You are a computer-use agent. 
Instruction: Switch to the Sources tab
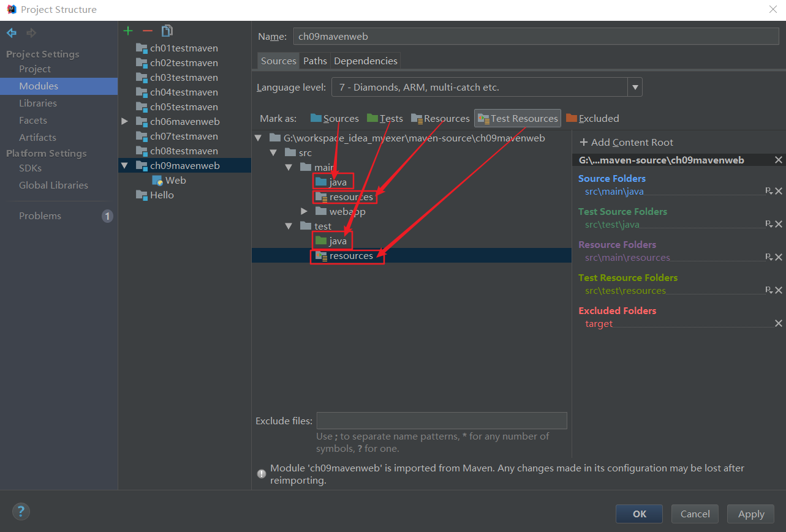(279, 61)
